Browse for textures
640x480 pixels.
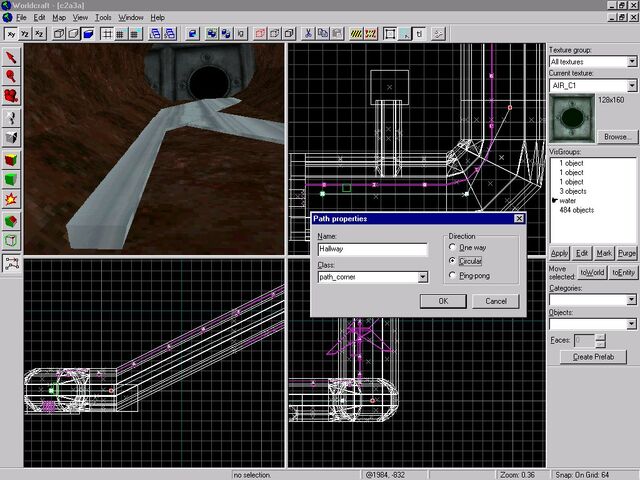[x=617, y=137]
